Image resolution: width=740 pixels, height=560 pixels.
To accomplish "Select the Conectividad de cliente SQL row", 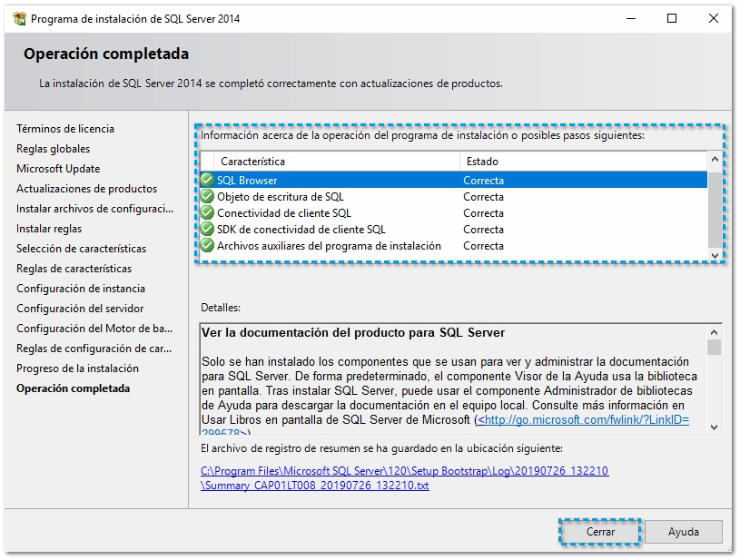I will [453, 213].
